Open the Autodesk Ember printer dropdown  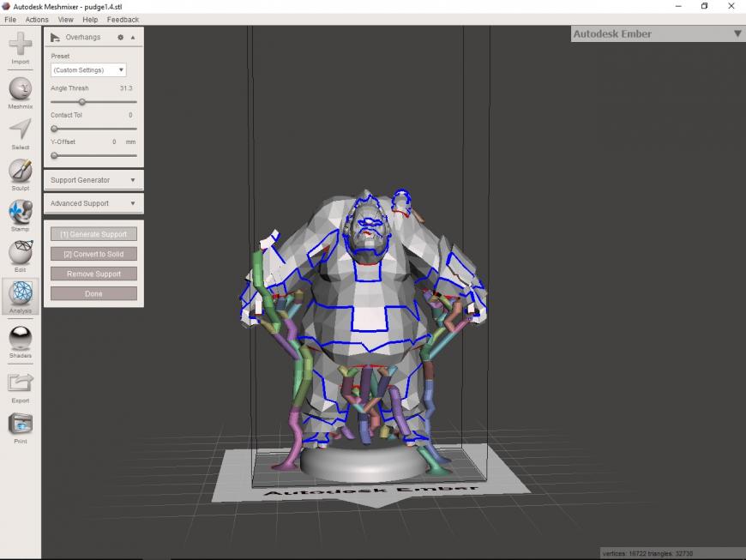pos(658,33)
